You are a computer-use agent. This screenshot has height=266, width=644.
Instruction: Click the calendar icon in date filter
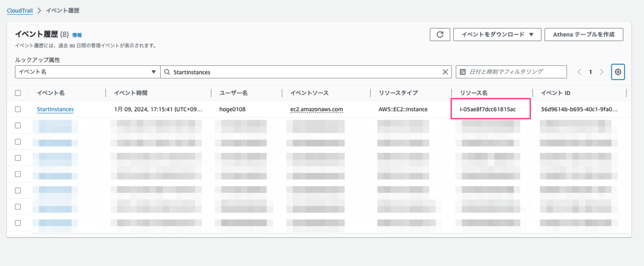pyautogui.click(x=463, y=72)
